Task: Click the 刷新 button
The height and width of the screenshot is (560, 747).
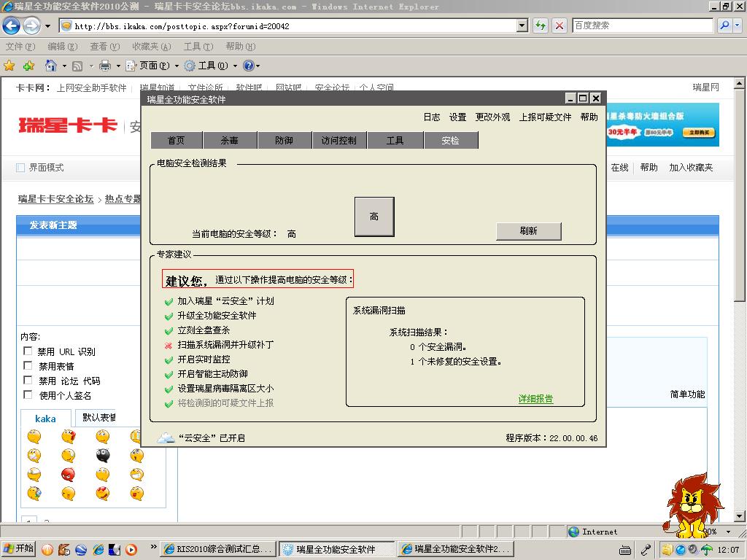Action: (528, 231)
